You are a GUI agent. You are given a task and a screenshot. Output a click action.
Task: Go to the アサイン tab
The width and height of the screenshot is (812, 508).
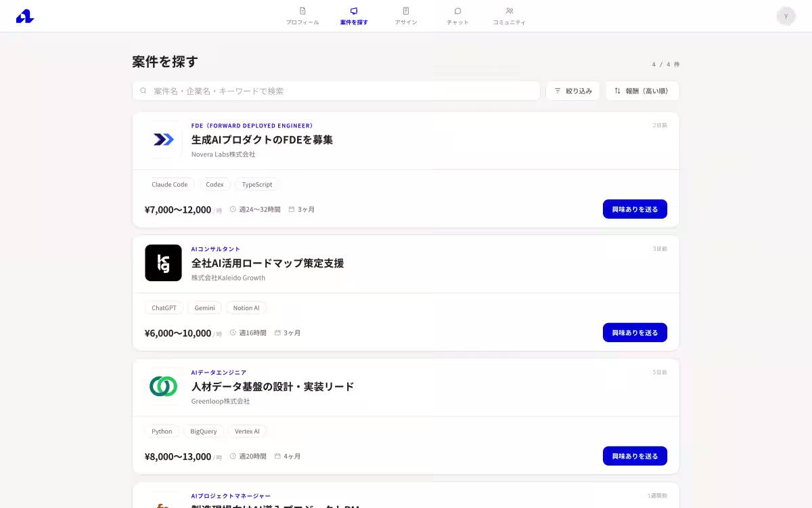coord(406,16)
